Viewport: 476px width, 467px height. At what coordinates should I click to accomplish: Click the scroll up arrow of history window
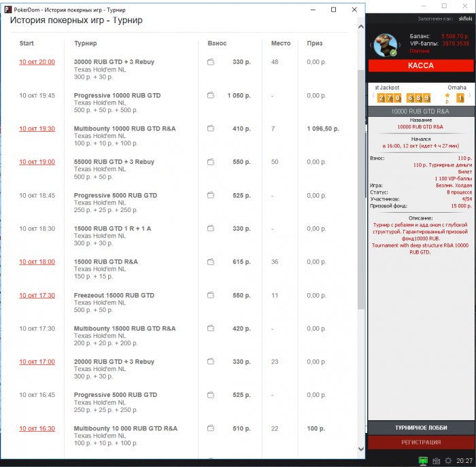pos(361,27)
